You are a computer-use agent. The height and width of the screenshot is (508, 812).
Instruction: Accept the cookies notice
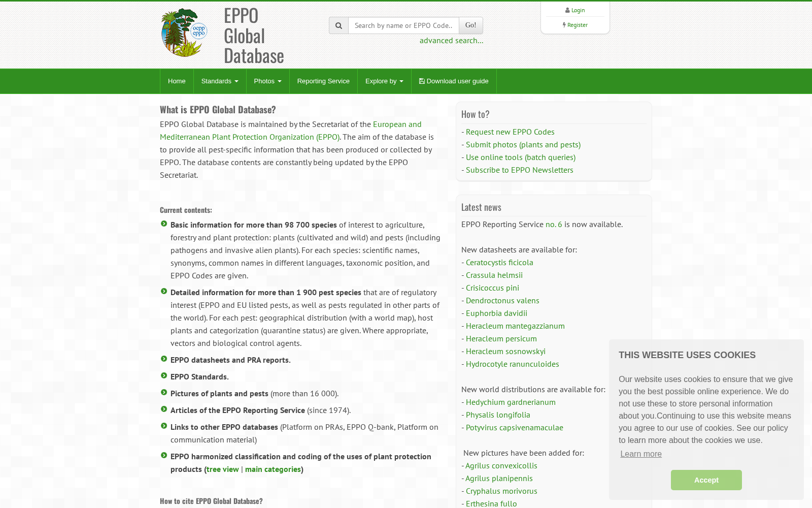click(706, 480)
